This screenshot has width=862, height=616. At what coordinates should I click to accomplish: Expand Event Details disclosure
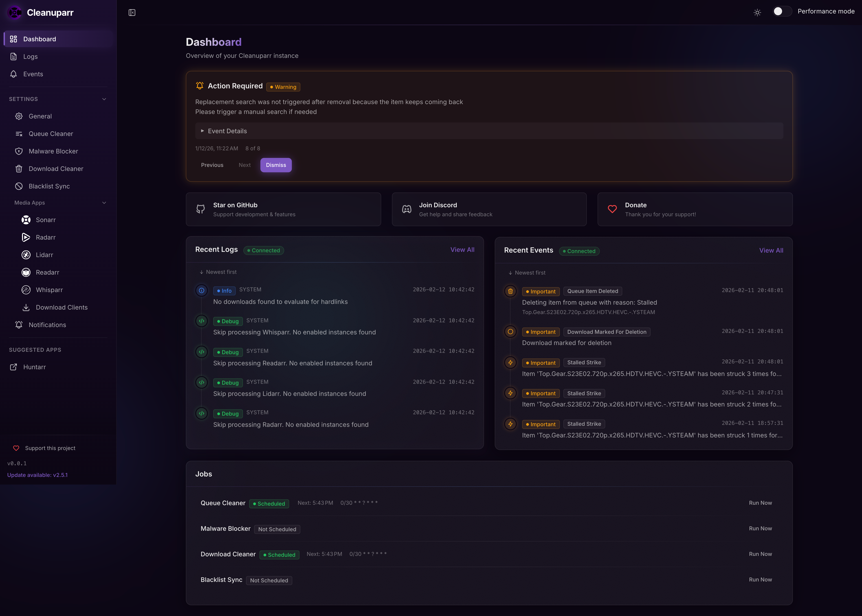[x=489, y=131]
